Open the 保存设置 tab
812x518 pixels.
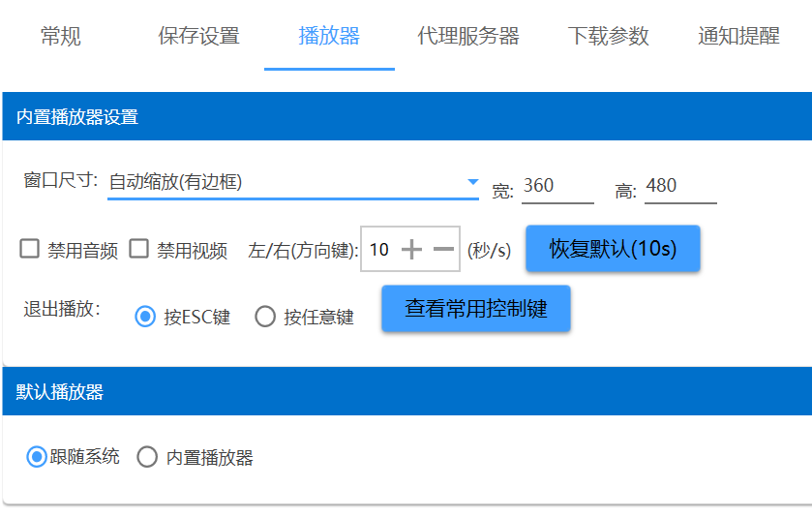pyautogui.click(x=198, y=36)
